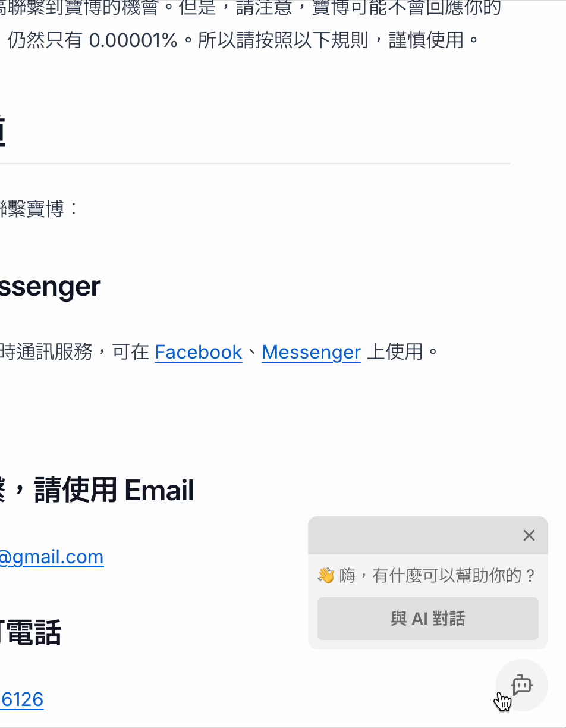Click the 聯繫寶博： line of text
This screenshot has width=566, height=728.
pos(39,209)
